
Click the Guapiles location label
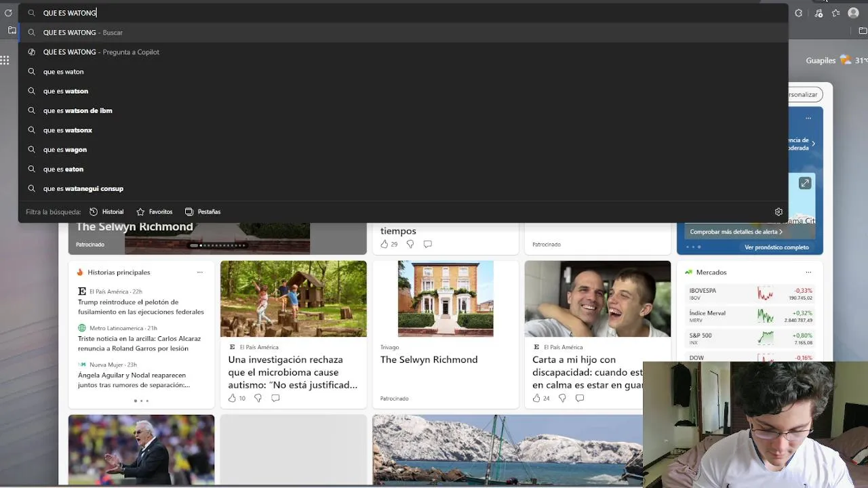821,60
